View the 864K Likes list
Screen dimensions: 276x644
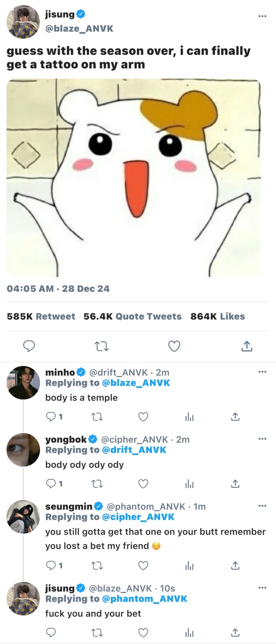click(218, 316)
